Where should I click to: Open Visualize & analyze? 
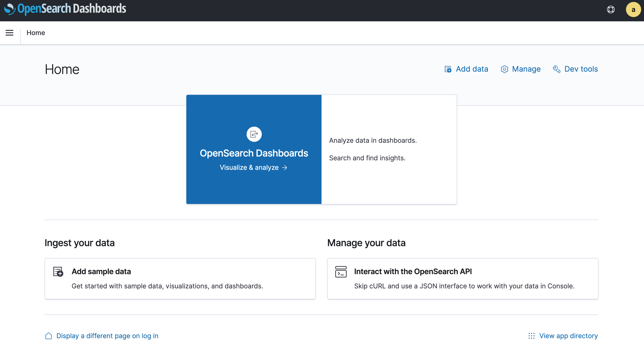click(249, 167)
